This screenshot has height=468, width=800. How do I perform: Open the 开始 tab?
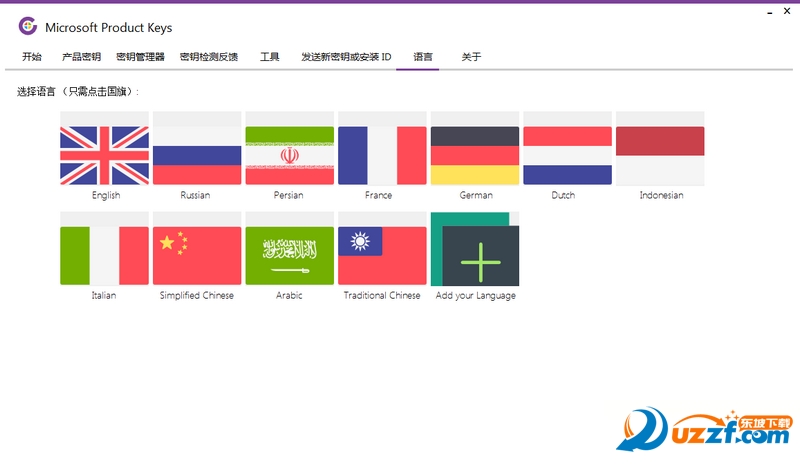click(32, 57)
